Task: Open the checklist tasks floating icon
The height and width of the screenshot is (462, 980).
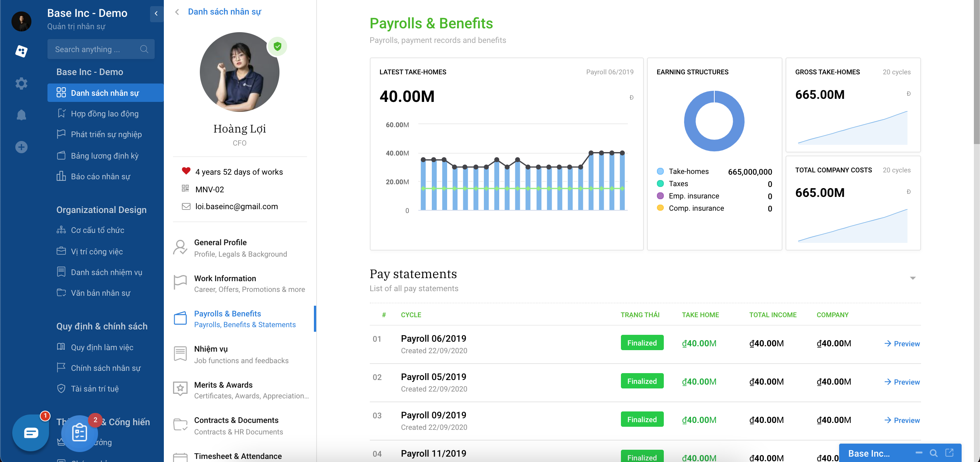Action: (80, 433)
